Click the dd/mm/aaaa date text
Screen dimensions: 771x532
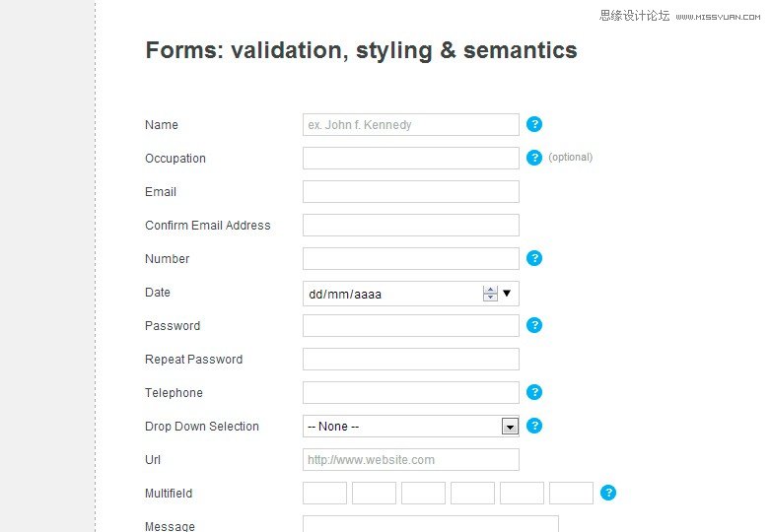click(345, 295)
